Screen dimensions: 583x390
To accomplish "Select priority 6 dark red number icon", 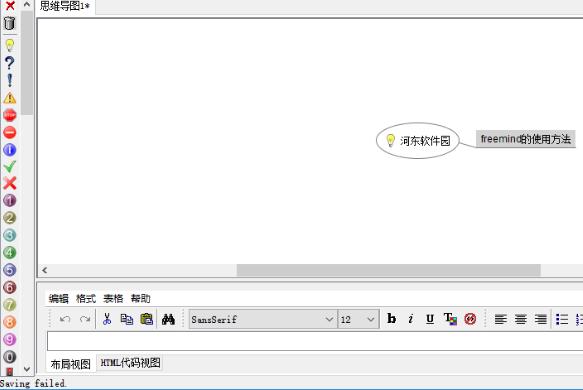I will tap(10, 287).
